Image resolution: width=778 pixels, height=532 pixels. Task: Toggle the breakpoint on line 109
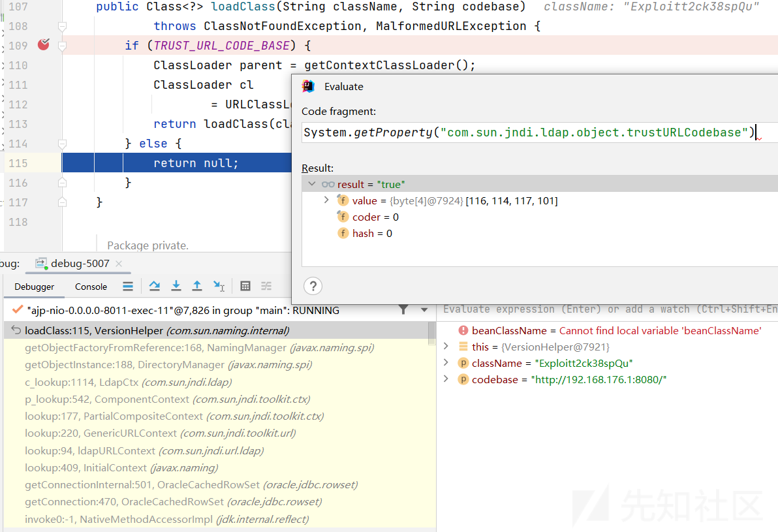(x=44, y=45)
